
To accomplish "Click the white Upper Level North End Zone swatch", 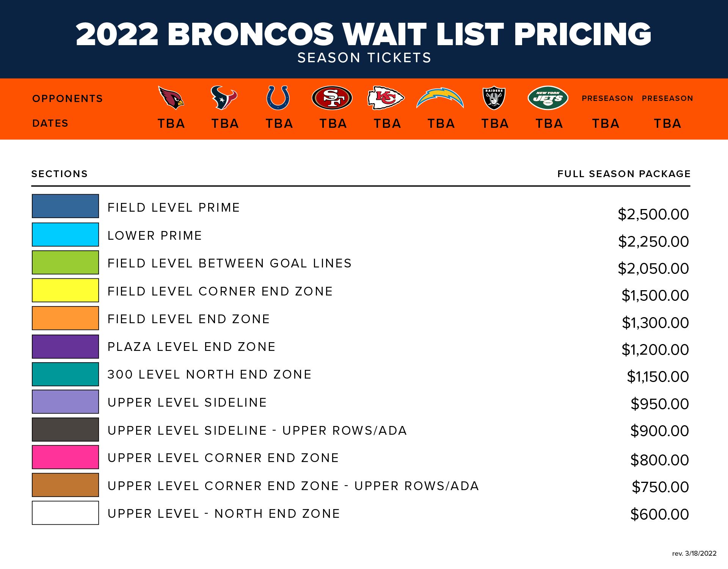I will tap(65, 513).
